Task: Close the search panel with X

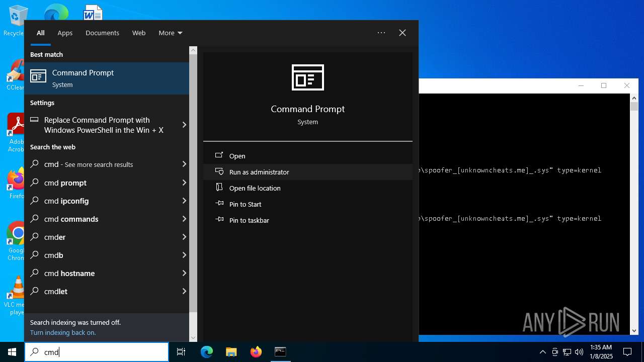Action: (x=403, y=33)
